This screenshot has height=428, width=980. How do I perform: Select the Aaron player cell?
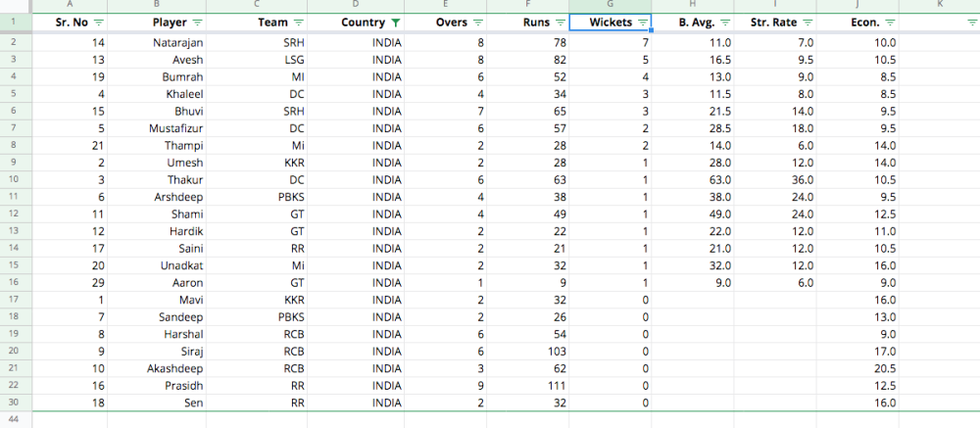(x=156, y=282)
